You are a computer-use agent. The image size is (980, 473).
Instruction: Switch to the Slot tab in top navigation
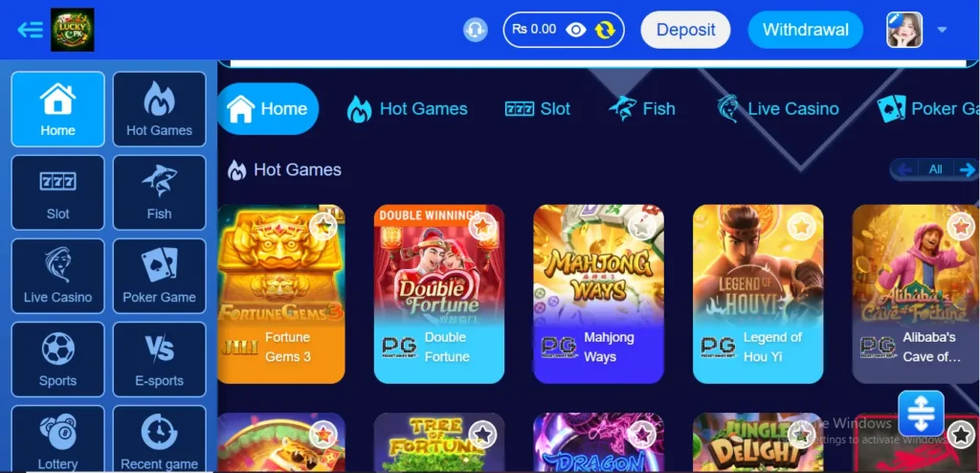click(x=538, y=109)
